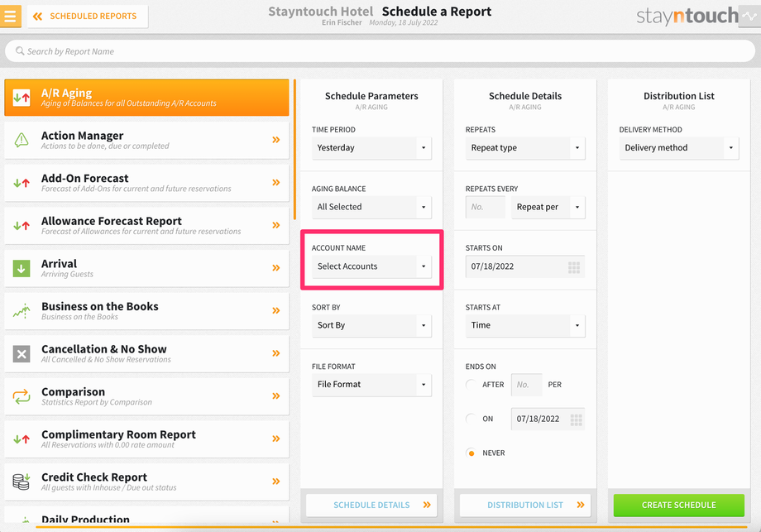Select the partially visible Daily Production report

pos(146,515)
